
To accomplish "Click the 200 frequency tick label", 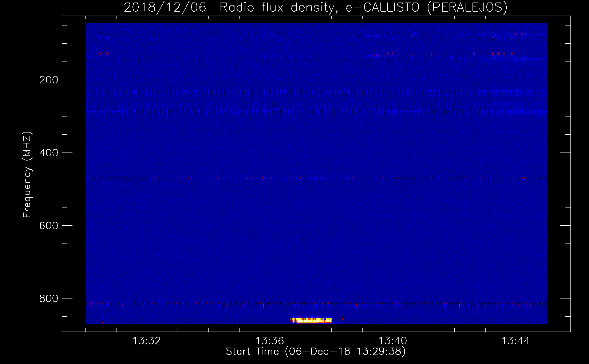I will pos(49,80).
